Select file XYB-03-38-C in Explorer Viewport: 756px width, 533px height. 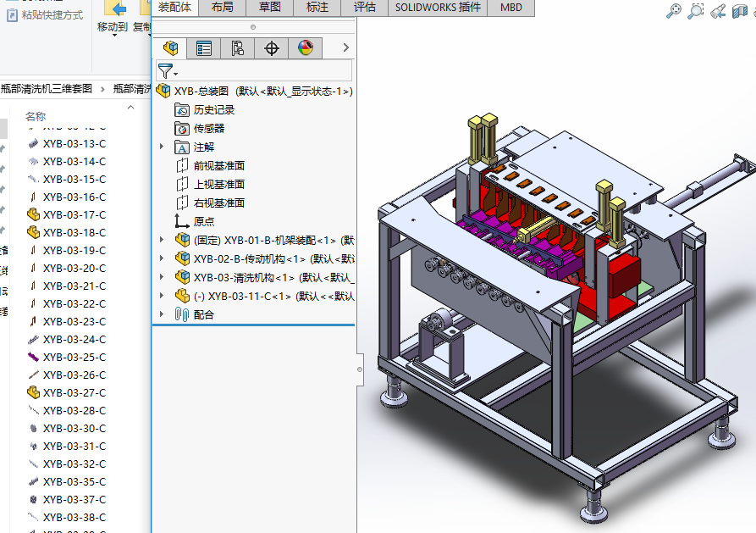[x=67, y=518]
